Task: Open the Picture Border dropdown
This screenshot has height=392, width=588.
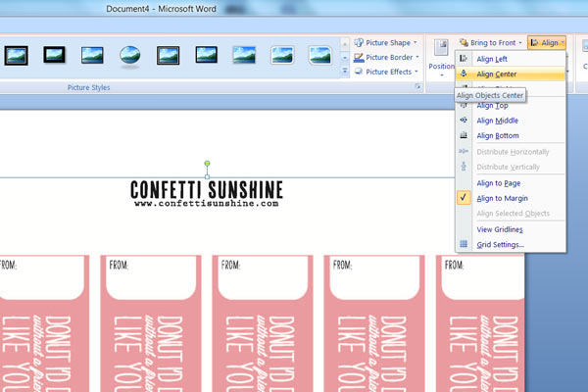Action: [x=386, y=58]
